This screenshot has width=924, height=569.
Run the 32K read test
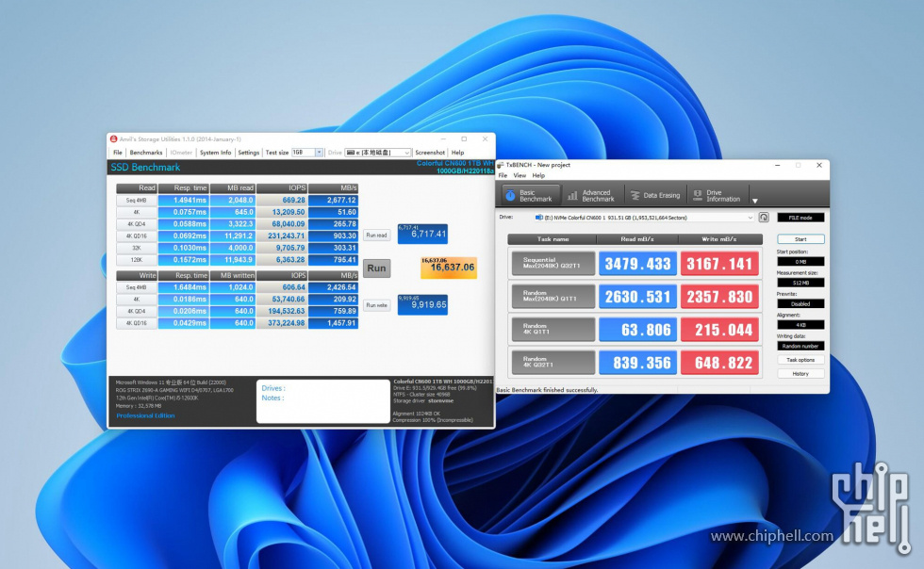coord(136,248)
